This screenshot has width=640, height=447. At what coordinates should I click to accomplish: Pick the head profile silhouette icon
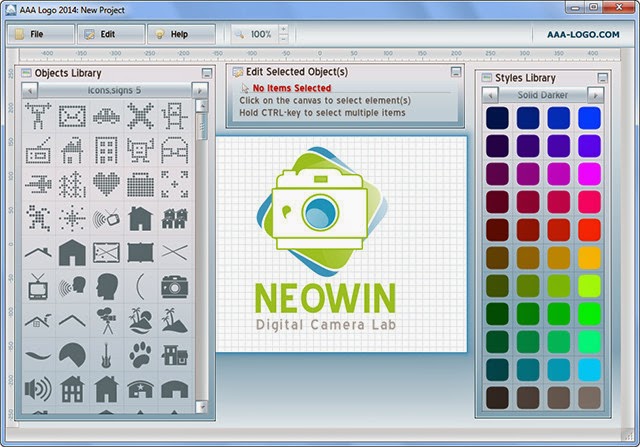coord(107,287)
